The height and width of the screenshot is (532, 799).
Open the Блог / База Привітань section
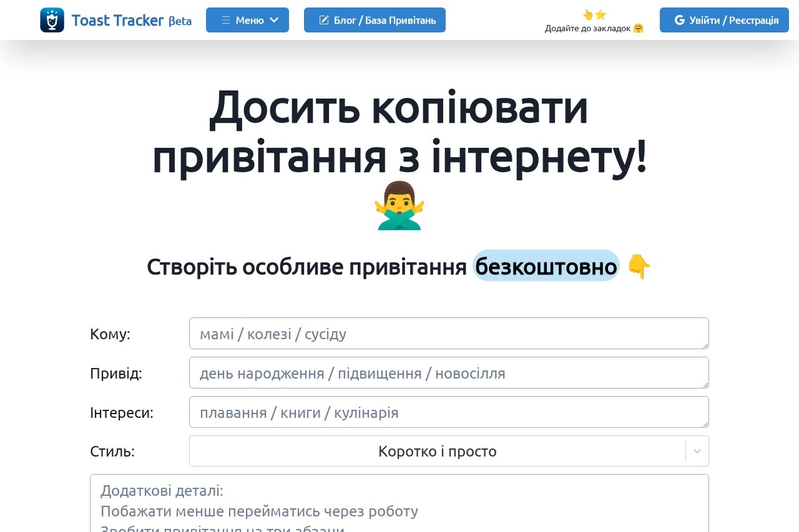[375, 20]
